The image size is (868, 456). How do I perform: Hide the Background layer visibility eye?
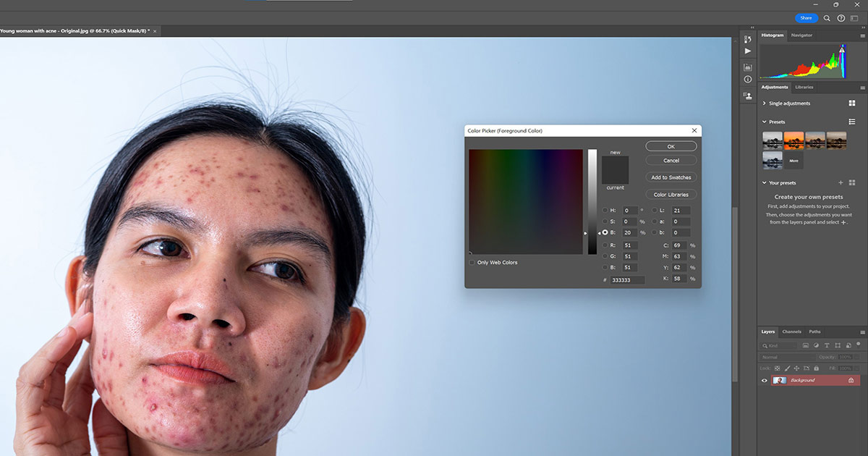pyautogui.click(x=765, y=380)
